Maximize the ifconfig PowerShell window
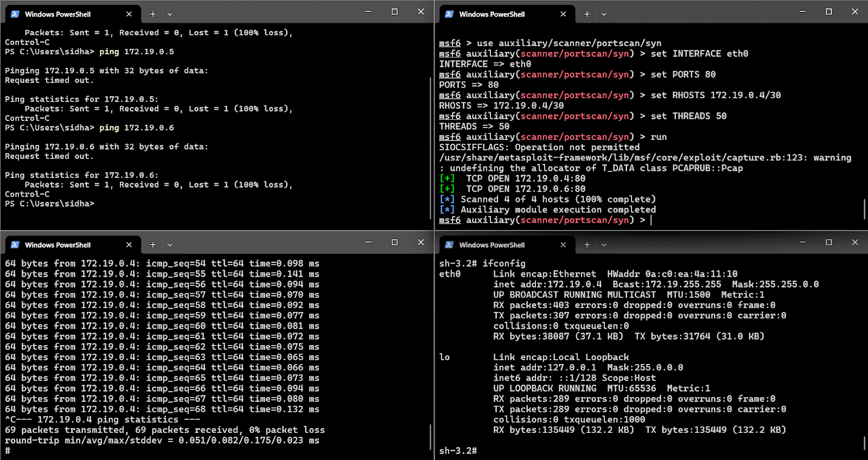Viewport: 868px width, 460px height. pos(828,242)
